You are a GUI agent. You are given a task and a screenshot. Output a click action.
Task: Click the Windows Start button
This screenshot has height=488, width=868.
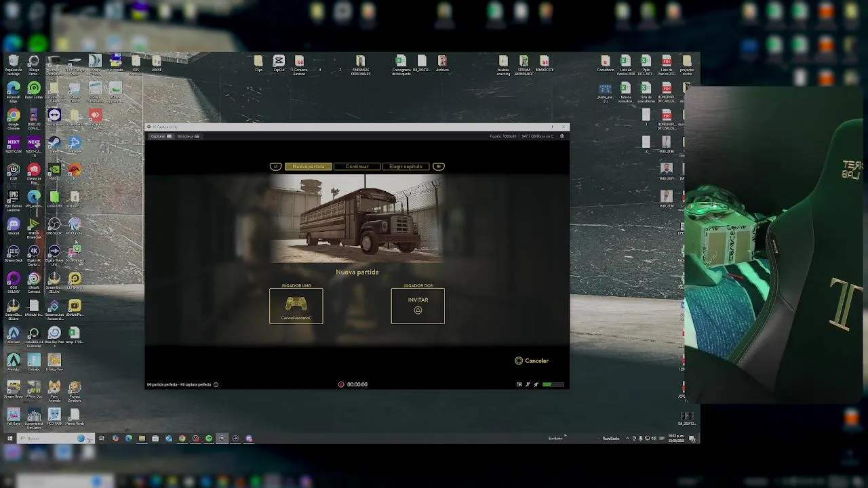(10, 439)
